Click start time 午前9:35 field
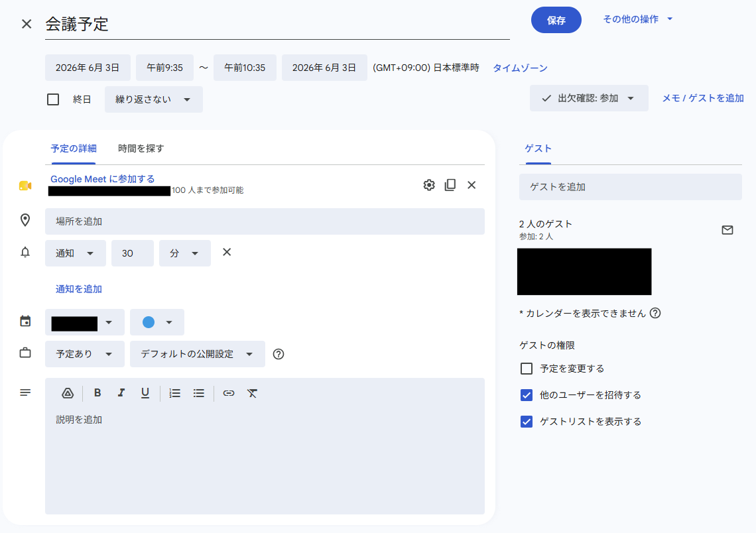Image resolution: width=756 pixels, height=533 pixels. [164, 68]
